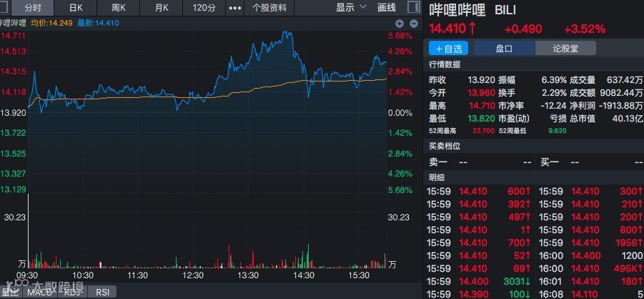This screenshot has width=644, height=299.
Task: Add BILI to watchlist with +自选
Action: [448, 49]
